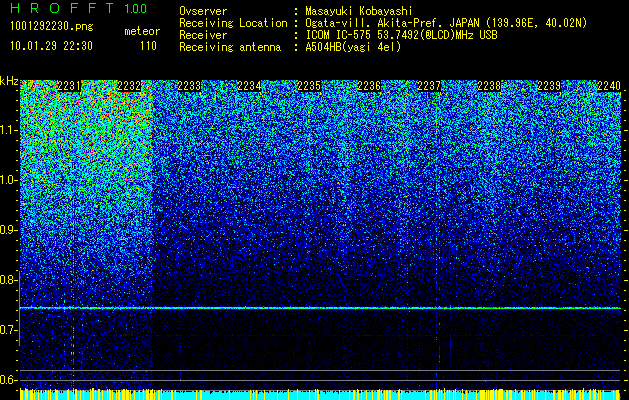
Task: Click the 'Receiving antenna' label
Action: (230, 47)
